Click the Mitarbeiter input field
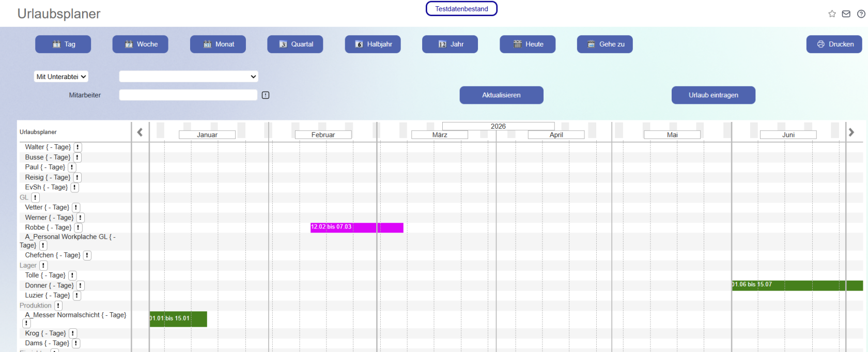 click(188, 95)
